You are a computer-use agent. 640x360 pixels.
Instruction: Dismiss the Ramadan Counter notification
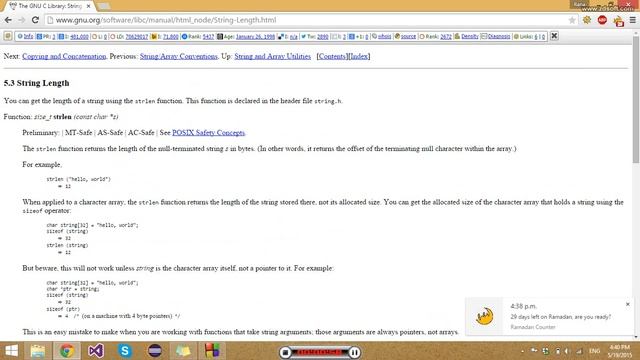tap(628, 304)
